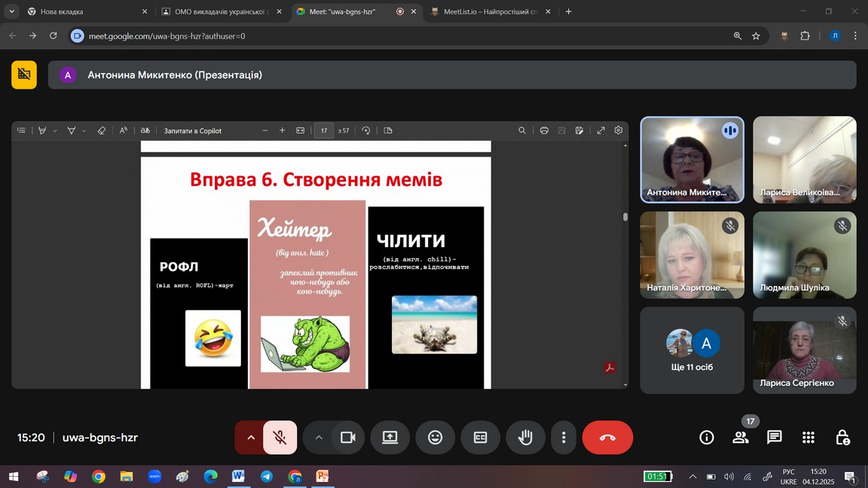Click the PDF eraser tool
Screen dimensions: 868x488
(x=102, y=130)
